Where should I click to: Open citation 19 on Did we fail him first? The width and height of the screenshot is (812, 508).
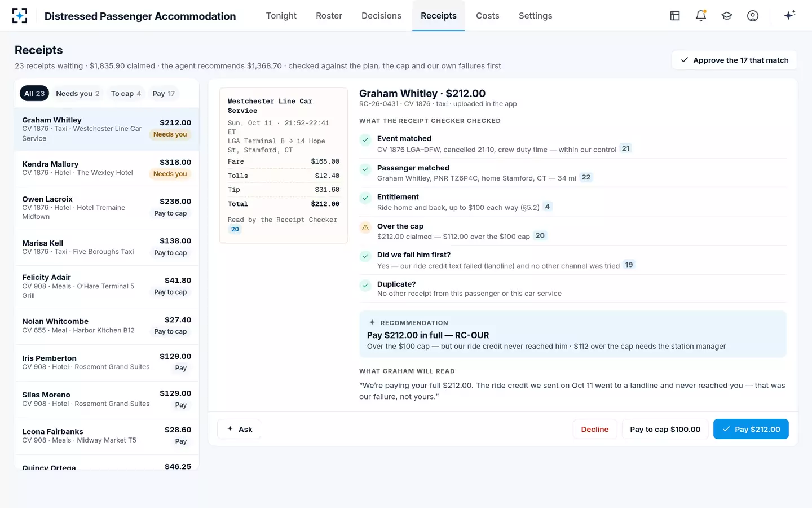[x=629, y=265]
